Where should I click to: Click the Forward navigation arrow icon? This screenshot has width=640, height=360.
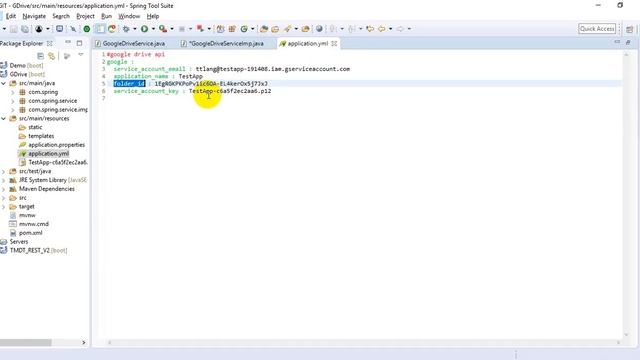[400, 29]
